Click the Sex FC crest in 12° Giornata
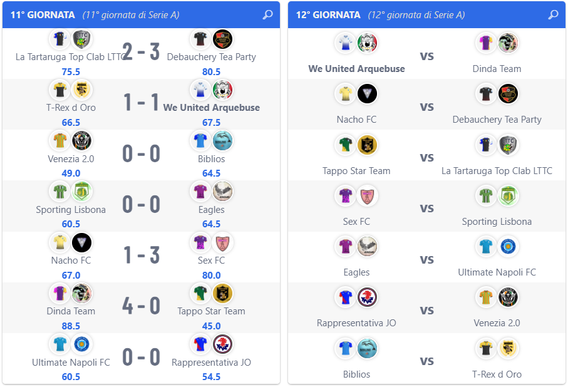Screen dimensions: 568x392 (367, 196)
